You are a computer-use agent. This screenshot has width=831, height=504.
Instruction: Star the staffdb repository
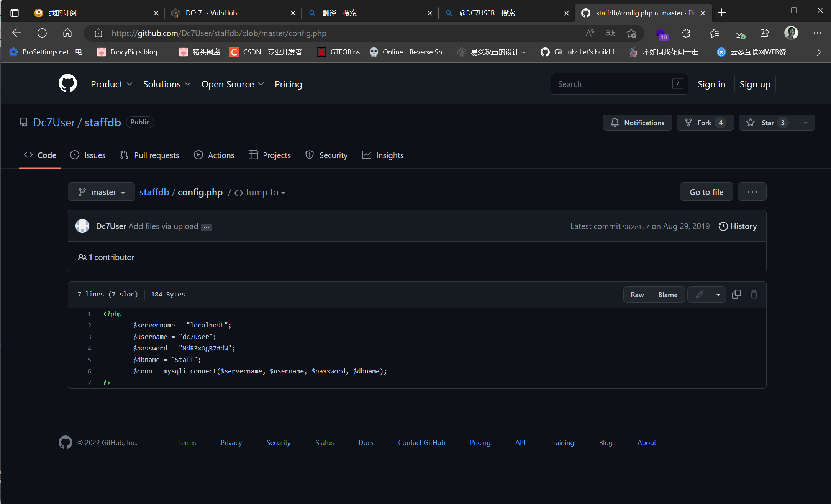[x=767, y=123]
